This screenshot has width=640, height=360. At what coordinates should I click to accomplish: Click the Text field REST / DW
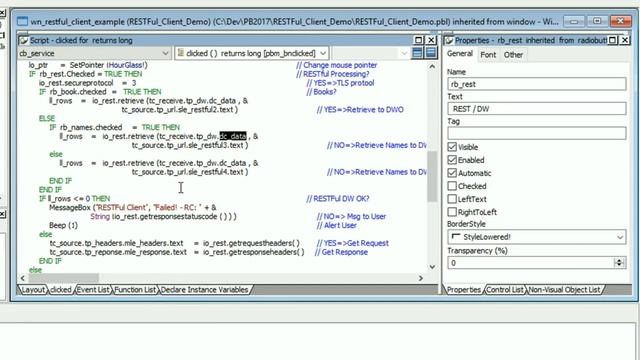(536, 109)
